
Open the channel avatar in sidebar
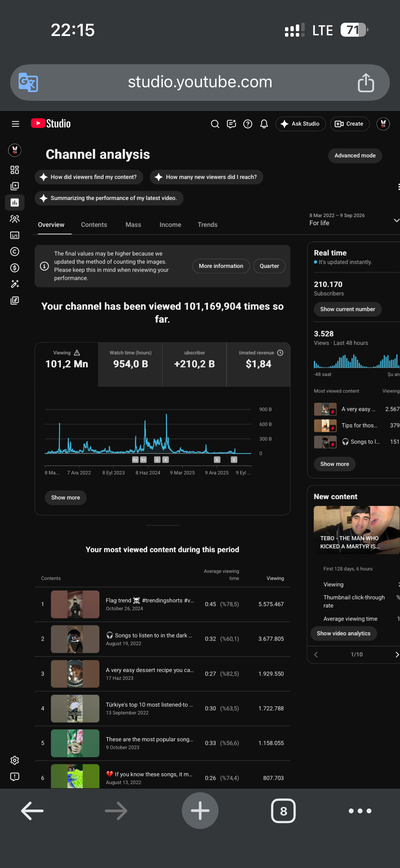point(15,150)
